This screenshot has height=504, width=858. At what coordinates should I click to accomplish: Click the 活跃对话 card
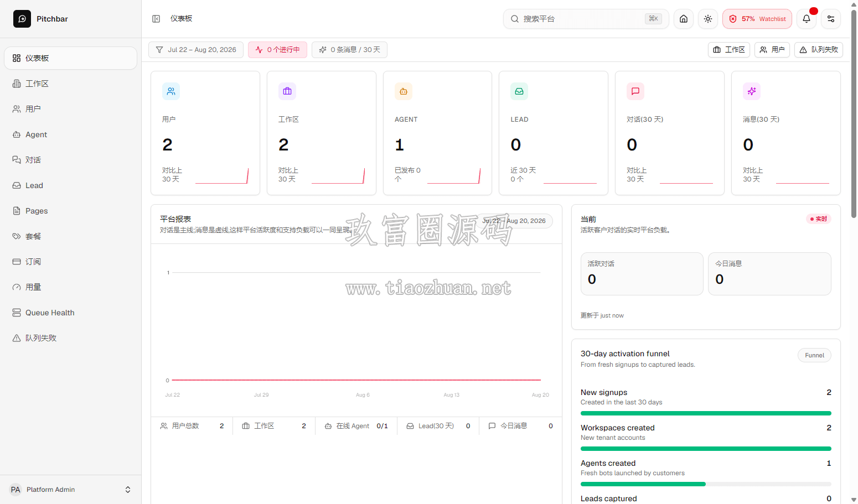coord(642,274)
